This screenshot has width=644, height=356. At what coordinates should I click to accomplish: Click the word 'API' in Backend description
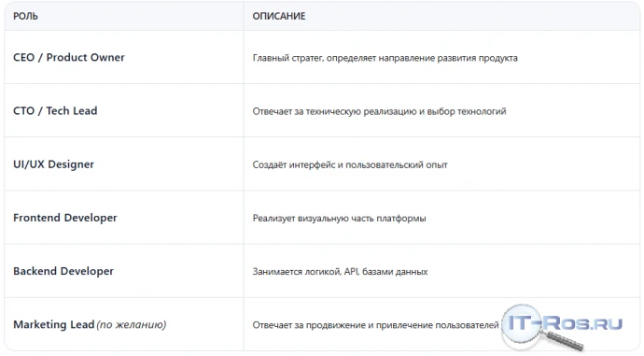[352, 271]
